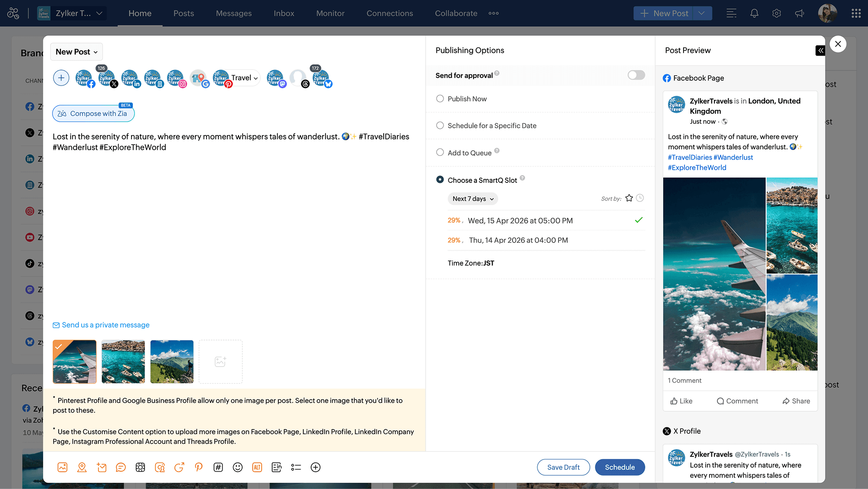868x489 pixels.
Task: Expand the New Post button arrow in top bar
Action: click(702, 13)
